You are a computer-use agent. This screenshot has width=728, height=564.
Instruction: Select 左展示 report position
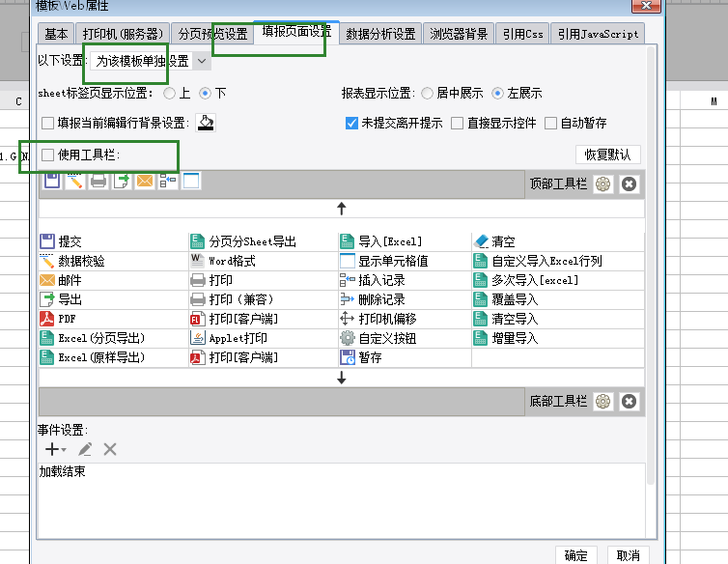[x=497, y=94]
